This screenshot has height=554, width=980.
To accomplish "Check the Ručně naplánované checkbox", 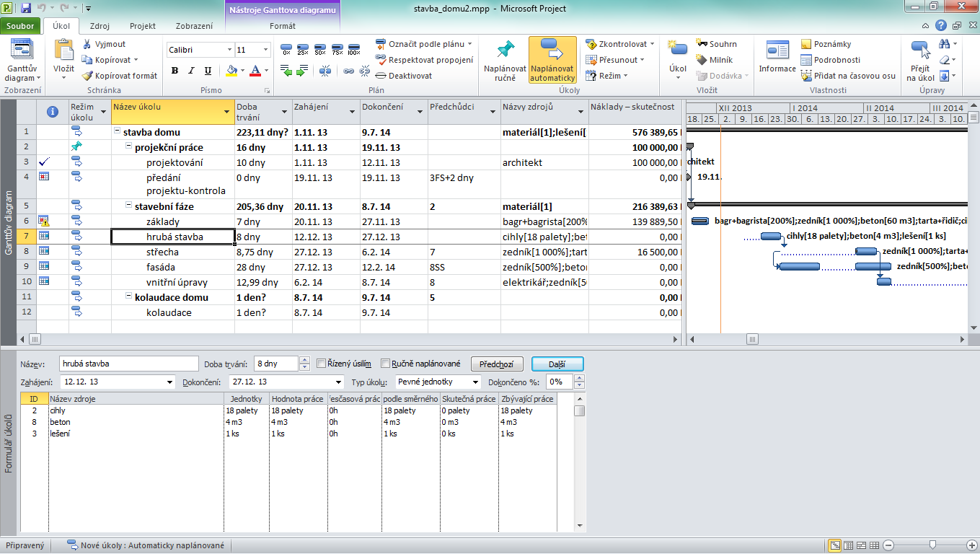I will pos(385,364).
